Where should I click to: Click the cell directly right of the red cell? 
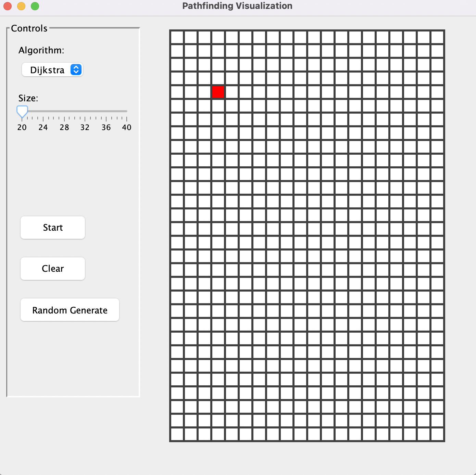tap(231, 92)
